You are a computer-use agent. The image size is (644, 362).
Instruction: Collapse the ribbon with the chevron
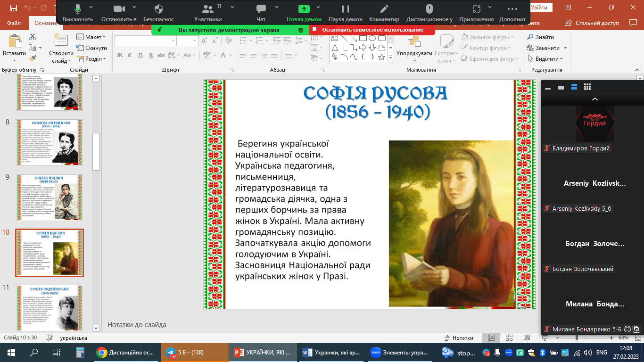pos(637,70)
